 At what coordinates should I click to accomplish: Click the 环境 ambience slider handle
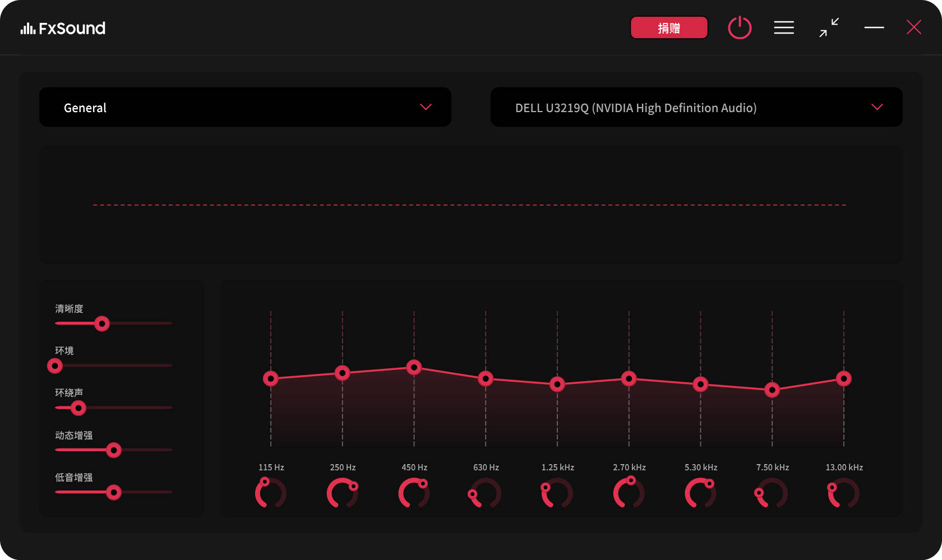click(55, 366)
